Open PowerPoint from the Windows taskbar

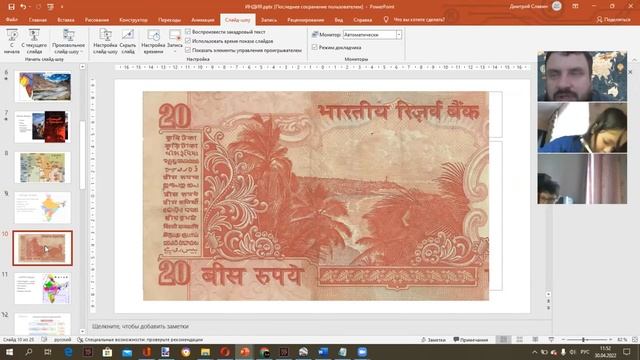pos(244,352)
